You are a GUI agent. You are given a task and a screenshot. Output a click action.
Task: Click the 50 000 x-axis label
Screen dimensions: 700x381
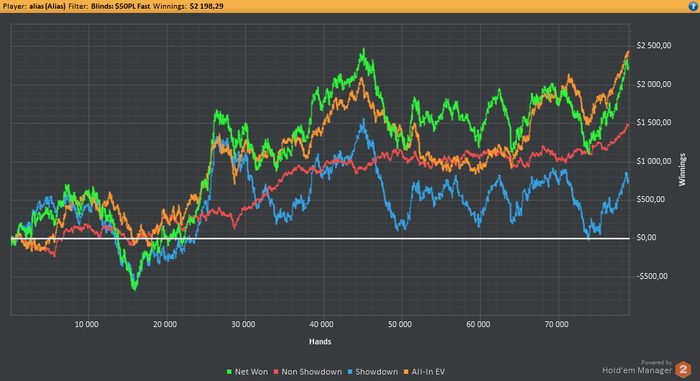[400, 324]
